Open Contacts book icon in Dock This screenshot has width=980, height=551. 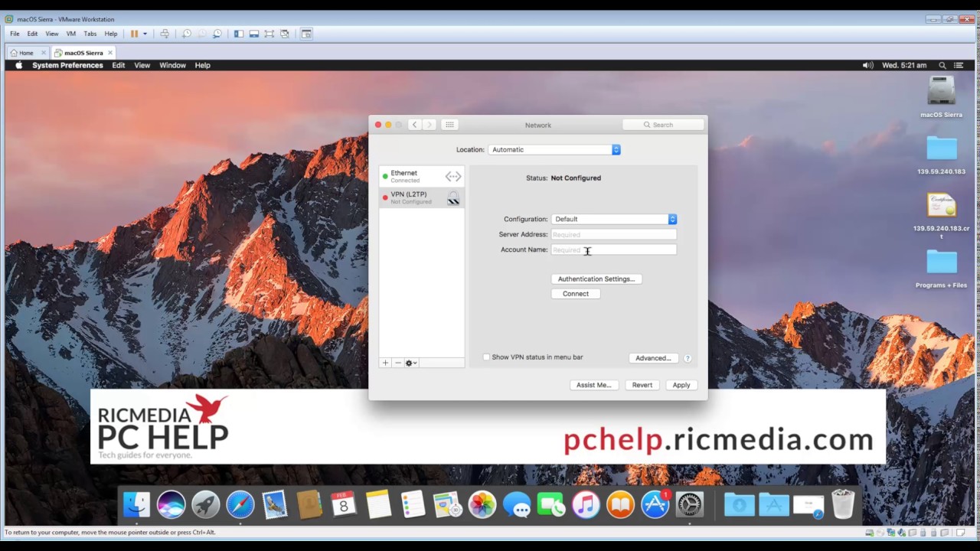(x=309, y=505)
